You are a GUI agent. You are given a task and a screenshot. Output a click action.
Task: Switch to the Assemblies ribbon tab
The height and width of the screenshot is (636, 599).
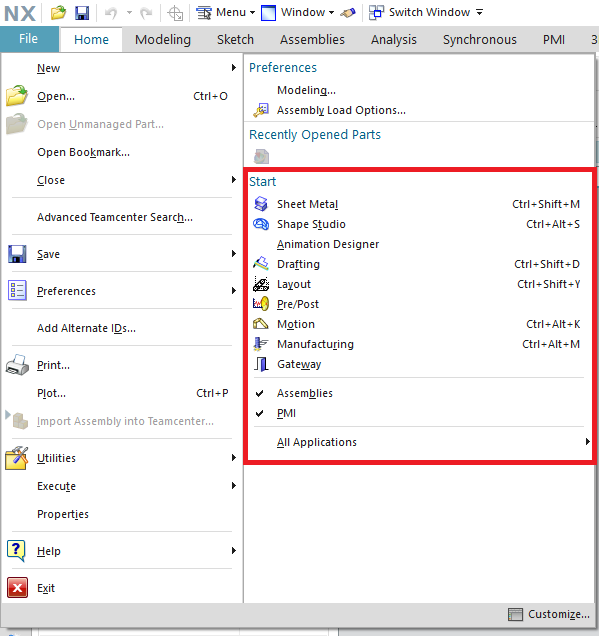click(312, 40)
